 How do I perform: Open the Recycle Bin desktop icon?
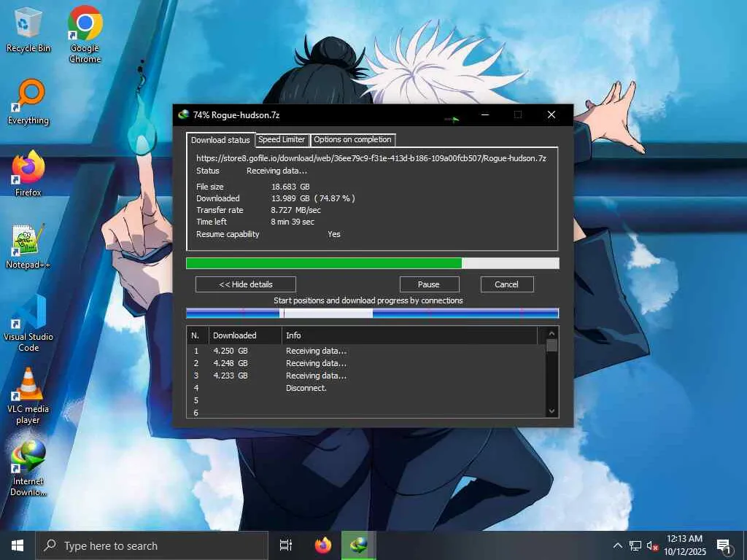coord(28,29)
